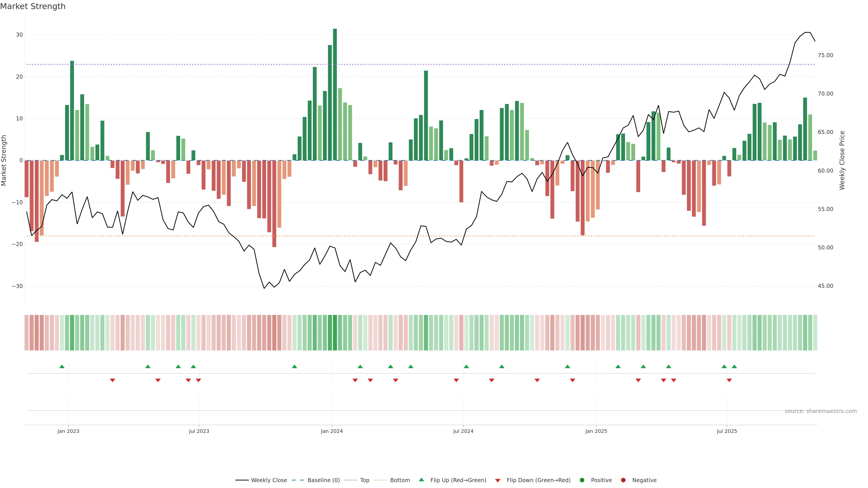Click the Jan 2024 x-axis label
868x488 pixels.
(332, 431)
